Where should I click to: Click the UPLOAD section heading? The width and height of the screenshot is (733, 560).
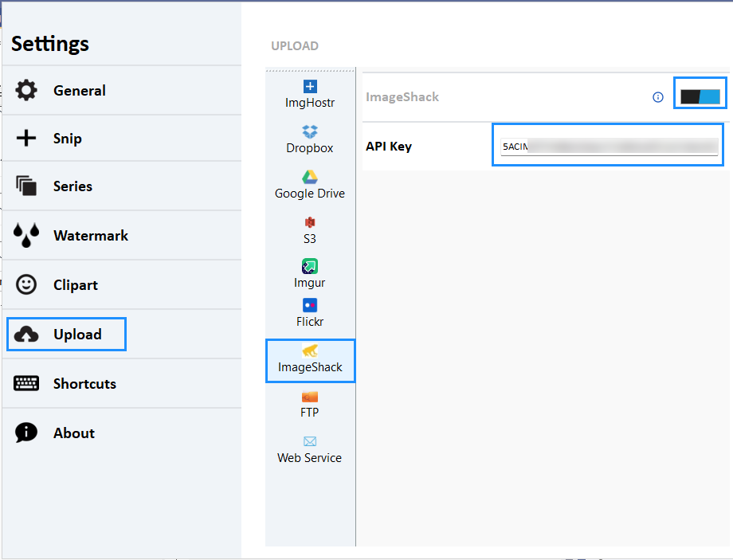click(x=295, y=46)
